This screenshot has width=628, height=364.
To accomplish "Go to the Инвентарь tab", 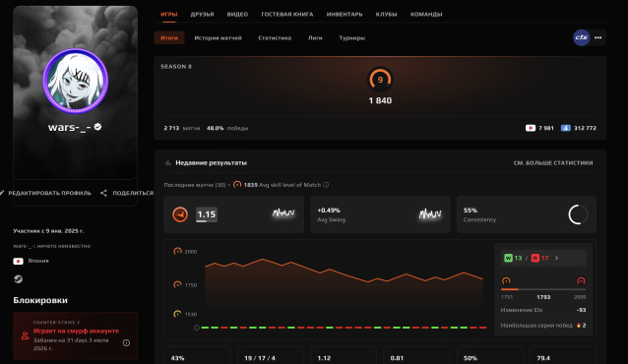I will coord(345,14).
